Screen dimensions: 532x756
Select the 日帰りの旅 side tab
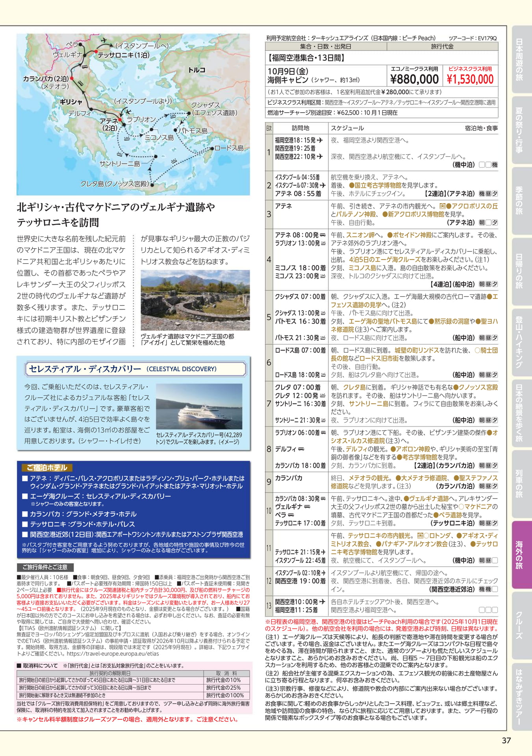pyautogui.click(x=521, y=272)
